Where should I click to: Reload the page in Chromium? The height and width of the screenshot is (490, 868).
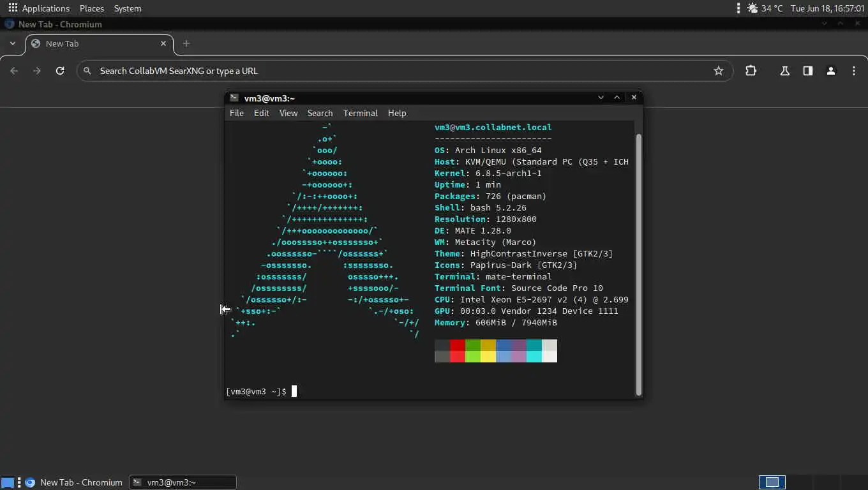(60, 71)
